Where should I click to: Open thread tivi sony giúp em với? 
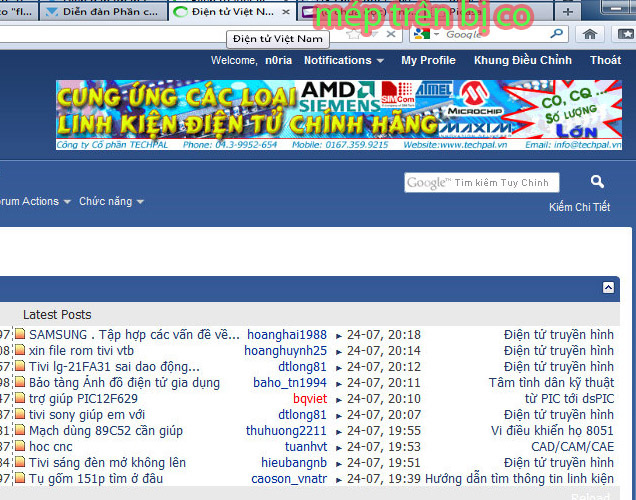click(87, 414)
